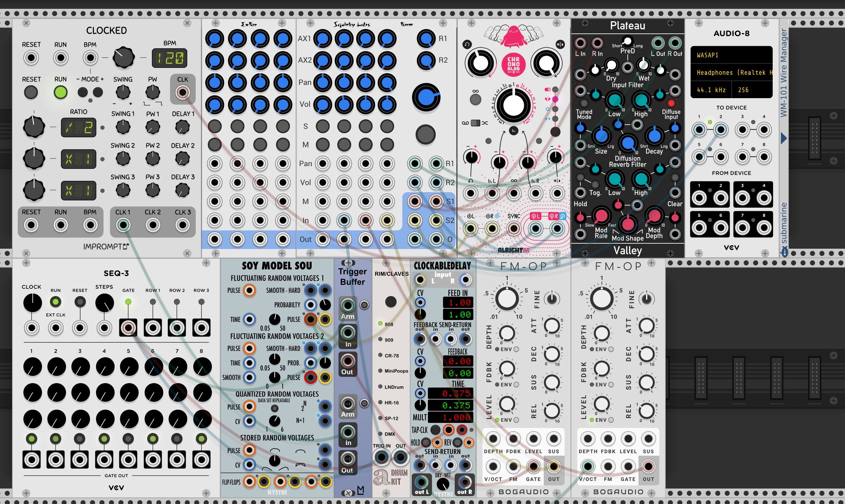The image size is (845, 504).
Task: Open the 44.1 kHz sample rate selector
Action: coord(711,90)
